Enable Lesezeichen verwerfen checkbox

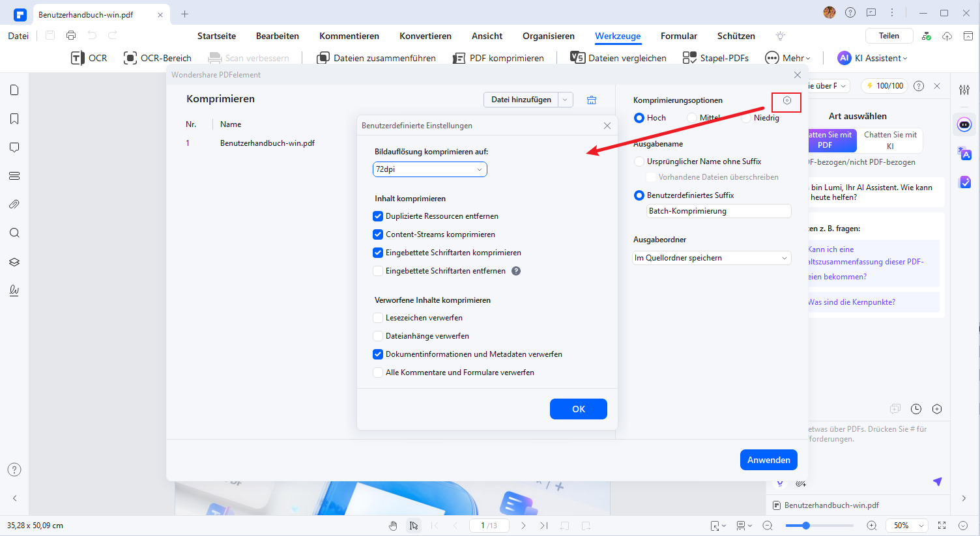[378, 318]
